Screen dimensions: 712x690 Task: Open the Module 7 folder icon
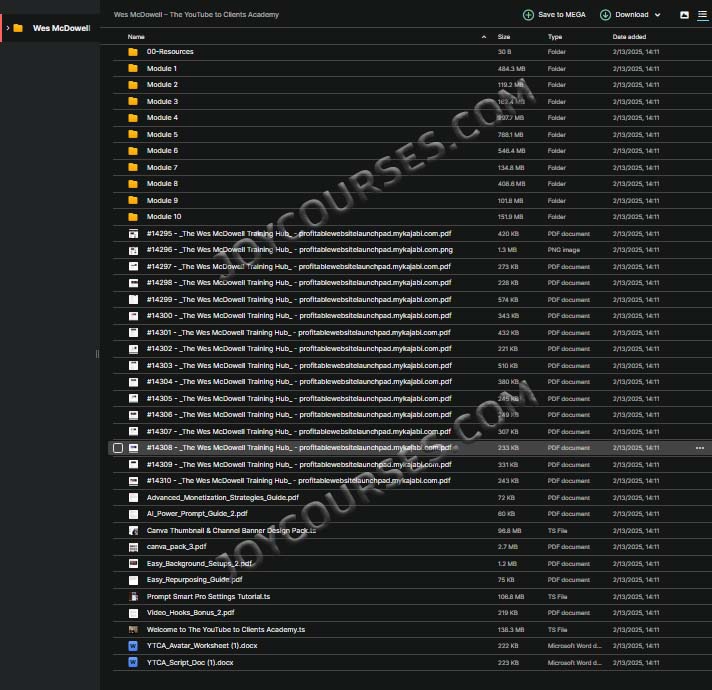point(133,168)
